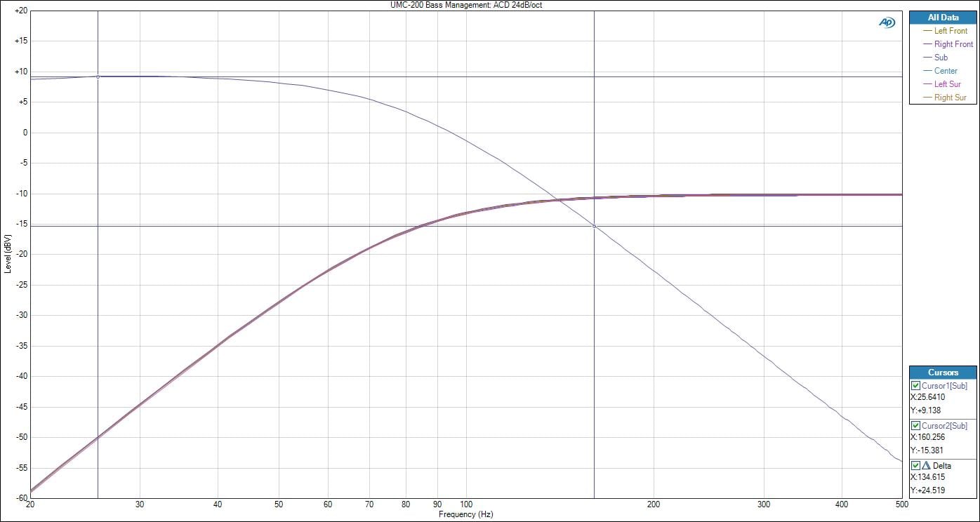980x522 pixels.
Task: Click the Cursor1 Y value +9.138
Action: click(x=927, y=410)
